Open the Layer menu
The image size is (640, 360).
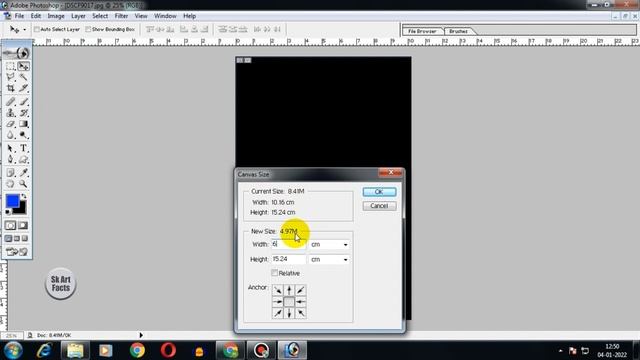click(78, 16)
